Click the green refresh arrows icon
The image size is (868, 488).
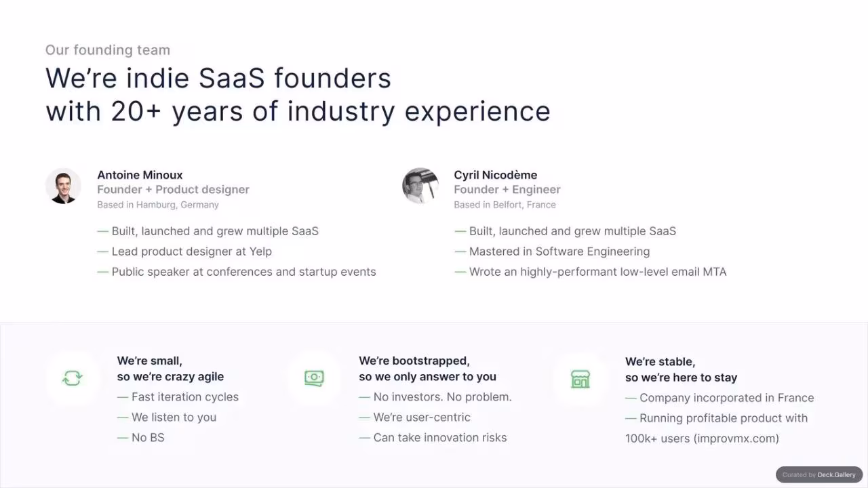pyautogui.click(x=72, y=378)
